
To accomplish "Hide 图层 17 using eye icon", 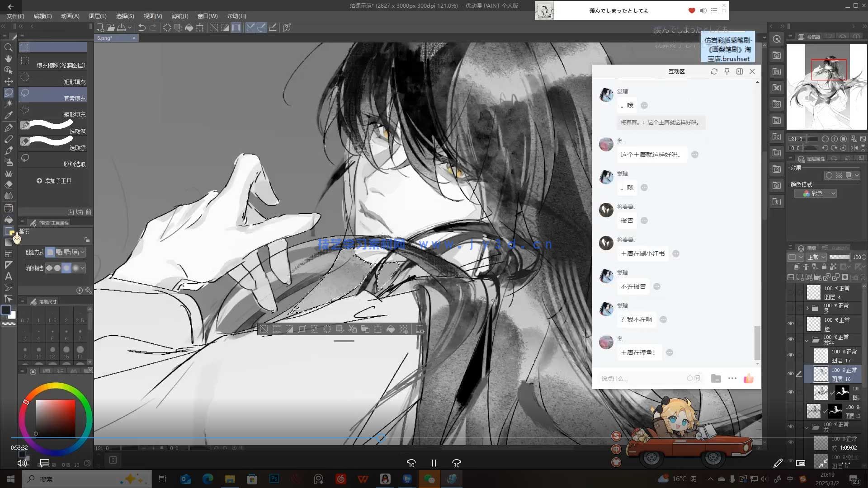I will click(791, 356).
